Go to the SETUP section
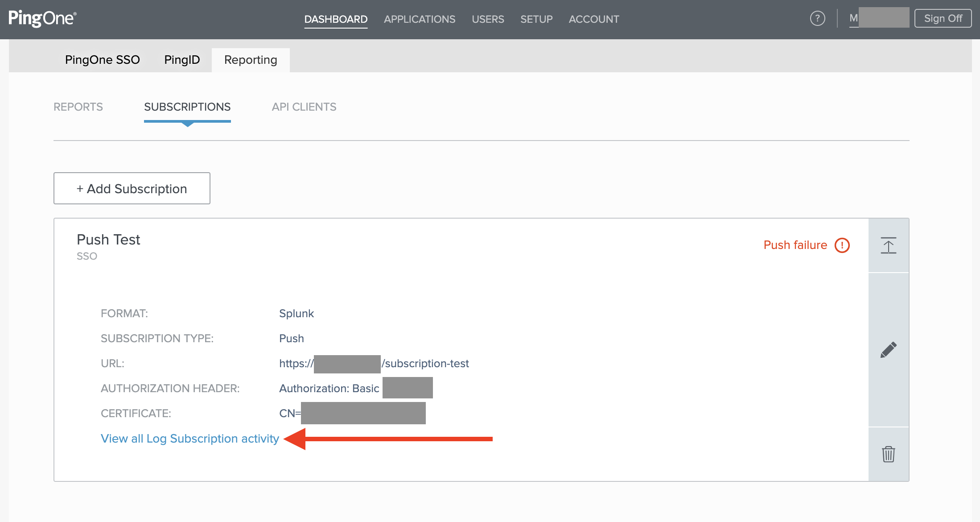This screenshot has height=522, width=980. [536, 19]
